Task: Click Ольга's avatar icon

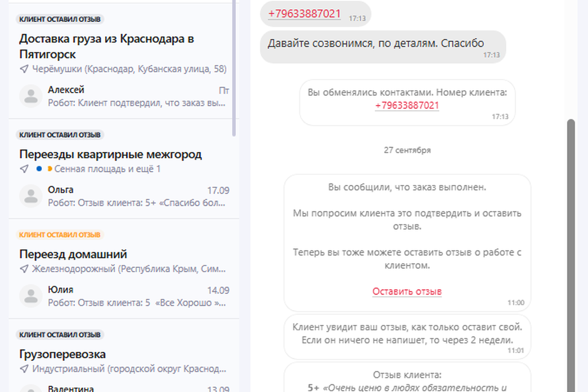Action: pyautogui.click(x=31, y=196)
